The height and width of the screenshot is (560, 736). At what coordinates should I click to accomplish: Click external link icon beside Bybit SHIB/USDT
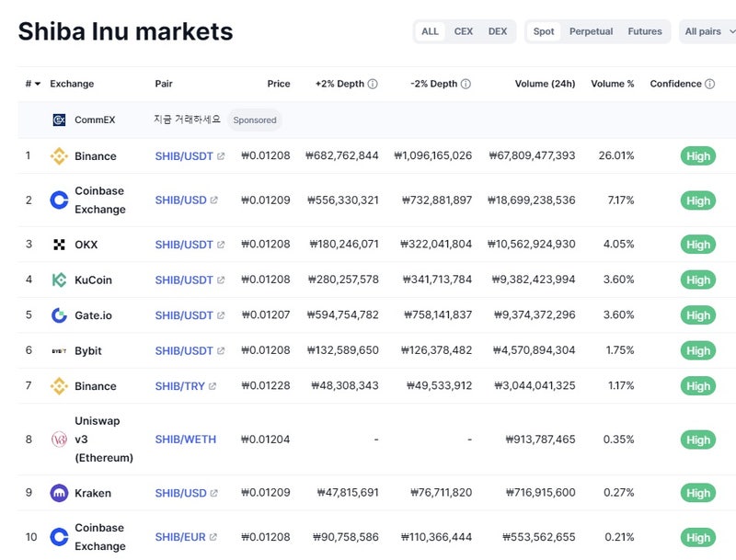(221, 351)
